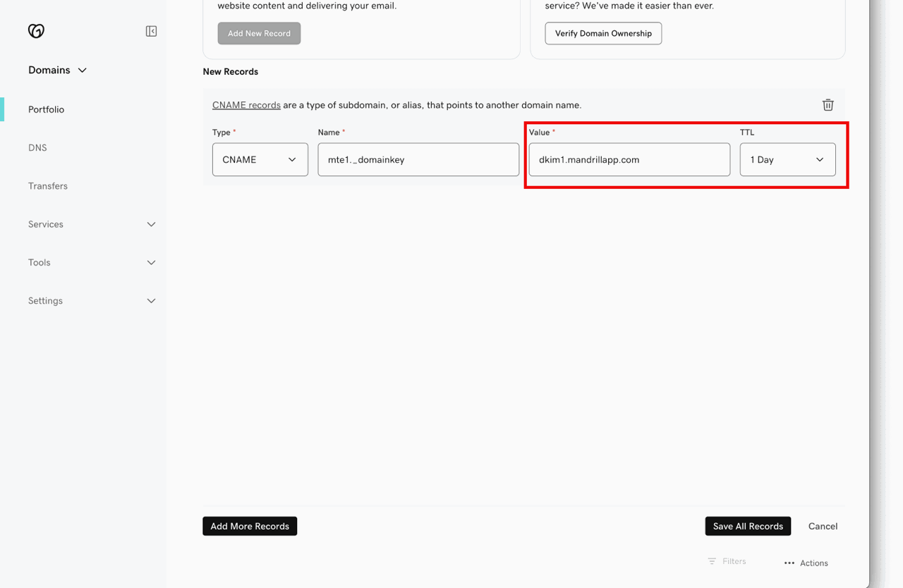Click the GoDaddy logo icon

click(x=36, y=31)
